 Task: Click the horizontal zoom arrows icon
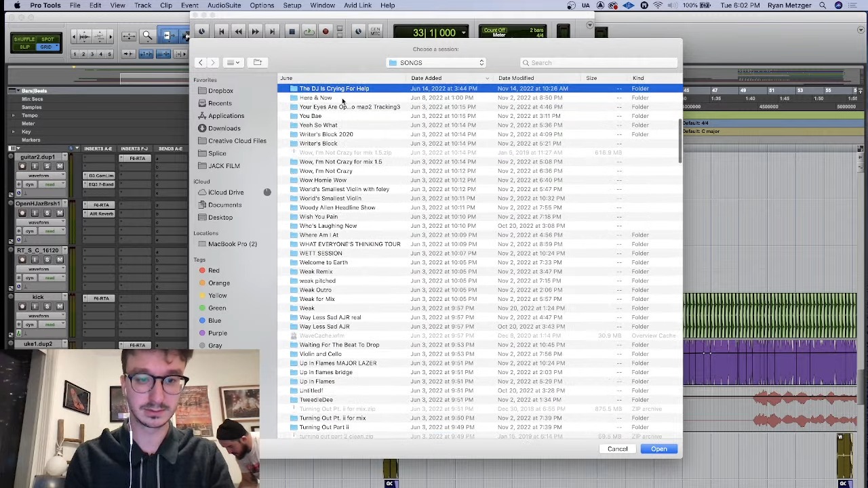[x=129, y=37]
